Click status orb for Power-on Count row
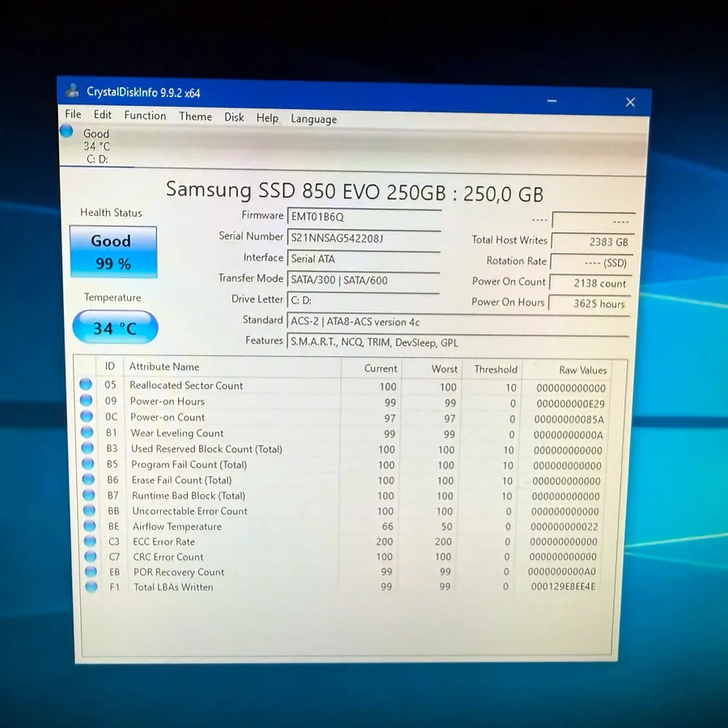This screenshot has width=728, height=728. (87, 416)
